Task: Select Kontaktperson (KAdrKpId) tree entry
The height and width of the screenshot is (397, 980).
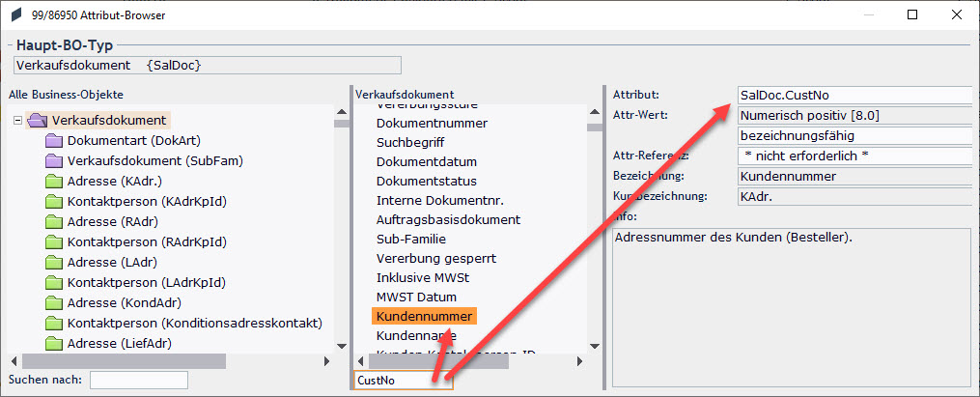Action: (x=147, y=201)
